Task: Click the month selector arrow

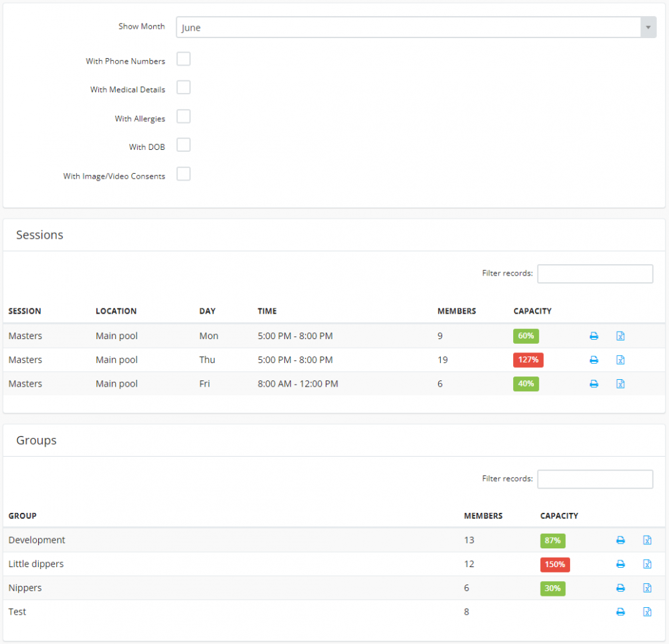Action: (x=648, y=27)
